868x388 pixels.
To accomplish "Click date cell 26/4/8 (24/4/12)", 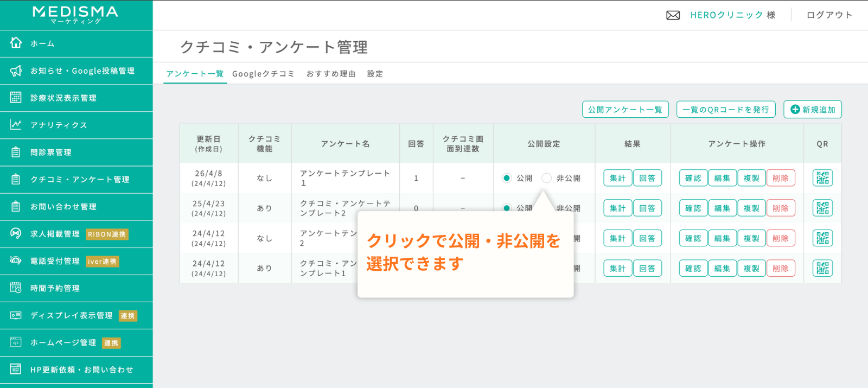I will click(x=209, y=178).
